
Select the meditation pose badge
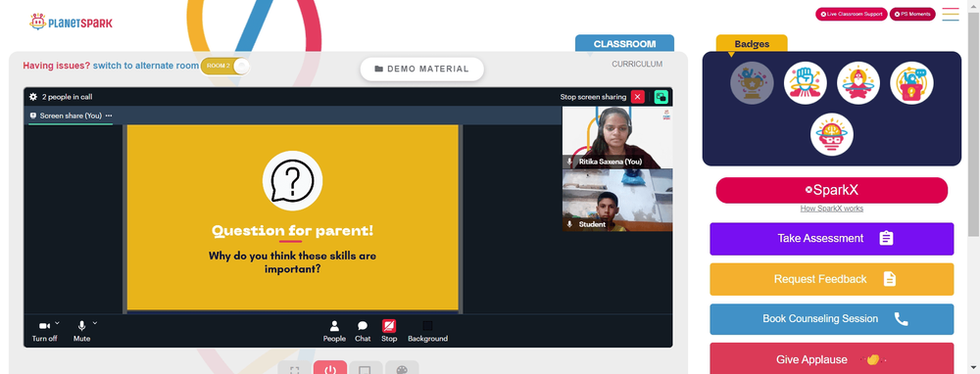[858, 83]
